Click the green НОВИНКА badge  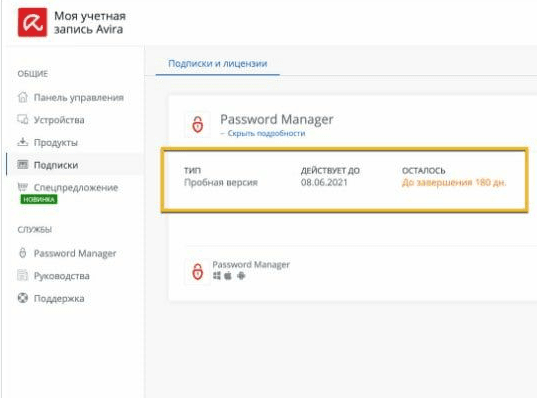tap(39, 199)
